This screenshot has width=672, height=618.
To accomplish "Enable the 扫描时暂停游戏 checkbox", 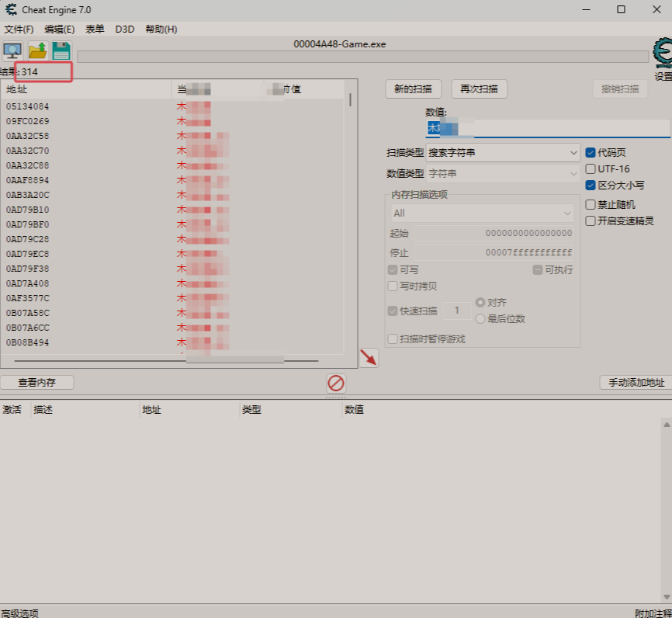I will click(x=393, y=339).
